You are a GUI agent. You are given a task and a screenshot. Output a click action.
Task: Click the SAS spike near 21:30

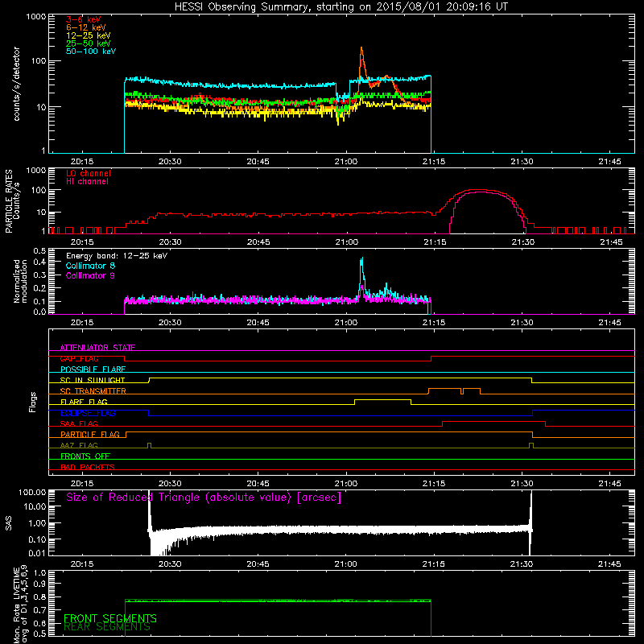point(530,522)
